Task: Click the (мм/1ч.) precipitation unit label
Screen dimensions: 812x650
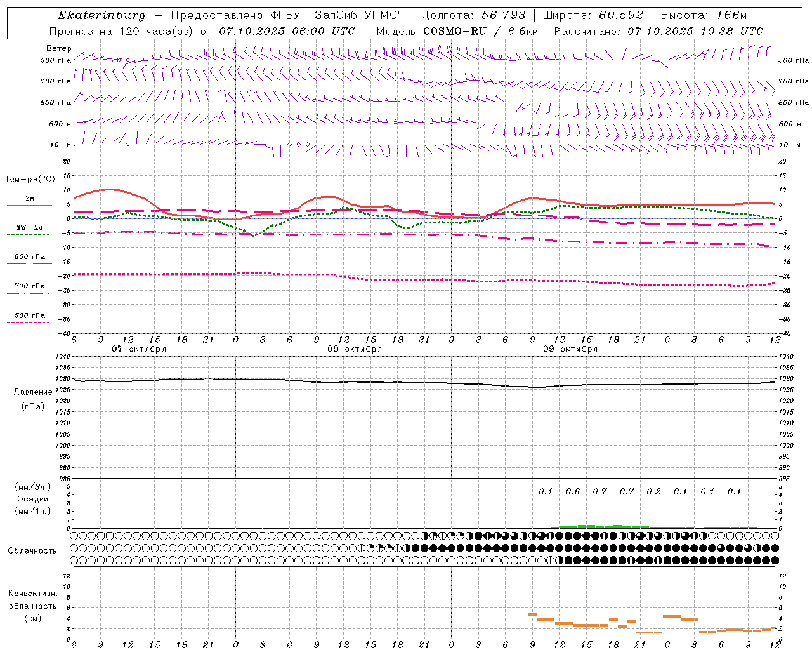Action: coord(32,511)
